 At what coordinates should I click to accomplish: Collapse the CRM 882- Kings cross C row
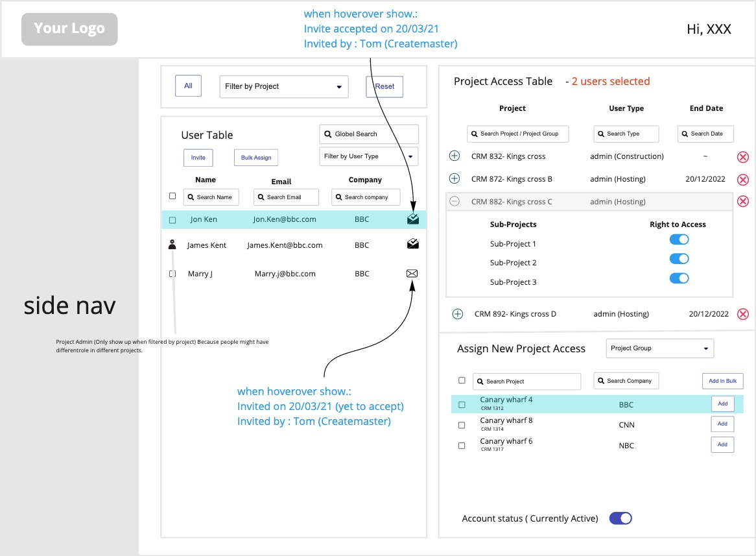(x=455, y=202)
